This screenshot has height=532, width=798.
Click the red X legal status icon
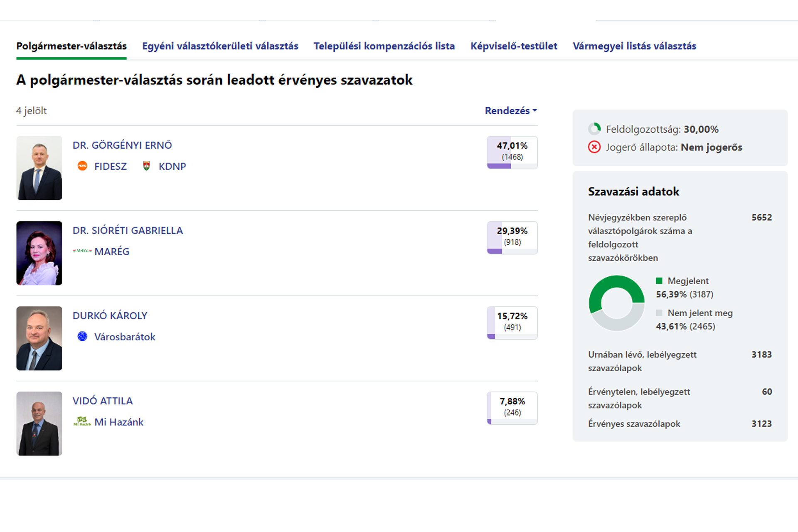tap(594, 147)
